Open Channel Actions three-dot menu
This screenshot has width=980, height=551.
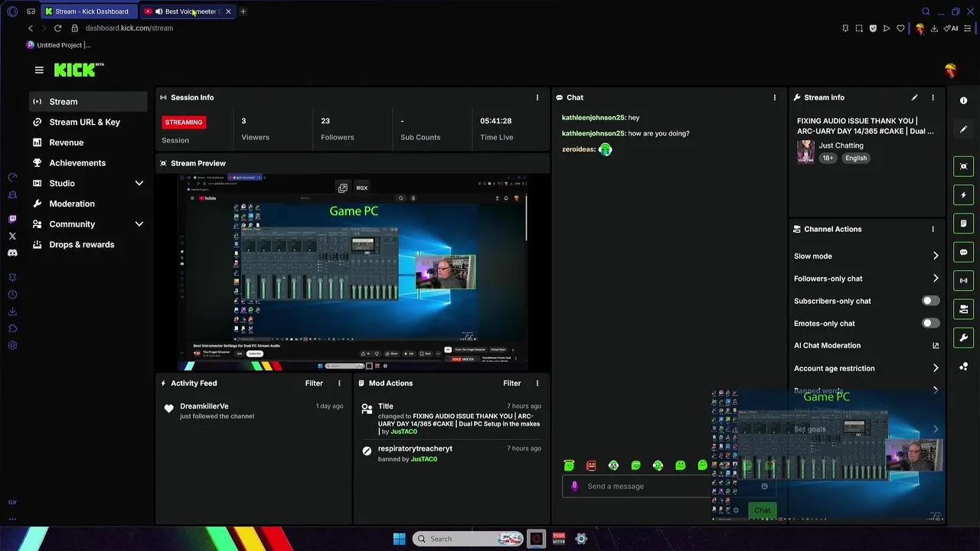pos(933,229)
